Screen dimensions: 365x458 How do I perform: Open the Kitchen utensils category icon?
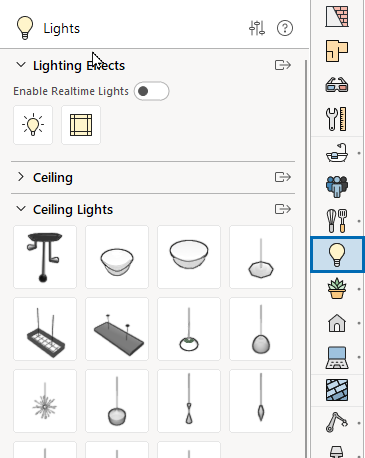[337, 221]
